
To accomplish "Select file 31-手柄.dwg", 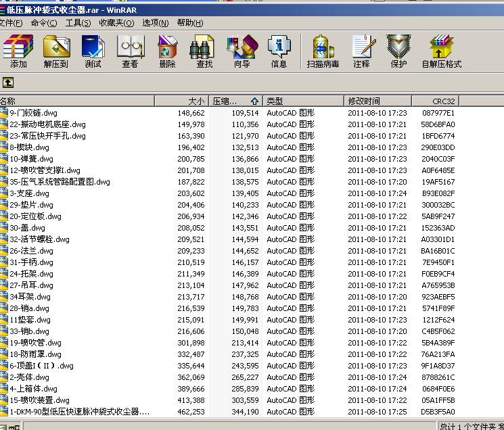I will 32,262.
